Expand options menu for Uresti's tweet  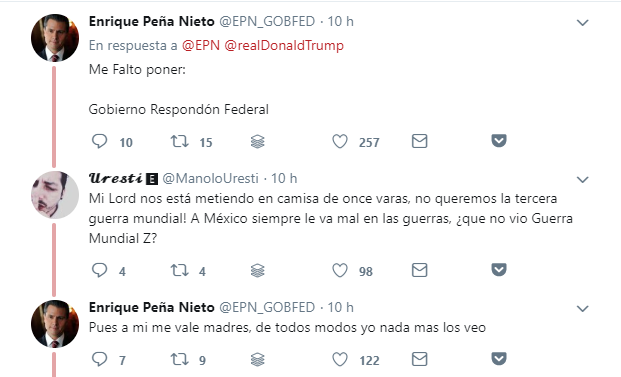(x=582, y=179)
